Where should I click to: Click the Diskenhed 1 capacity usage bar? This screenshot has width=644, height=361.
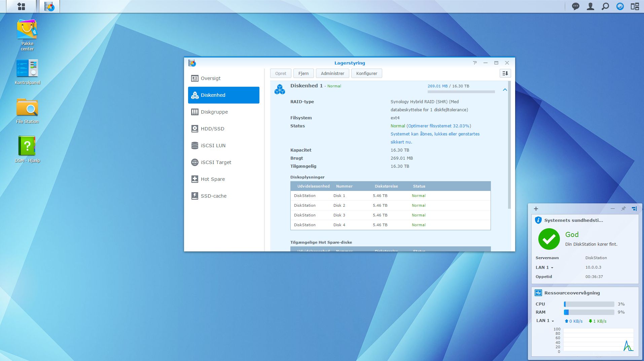click(x=461, y=91)
